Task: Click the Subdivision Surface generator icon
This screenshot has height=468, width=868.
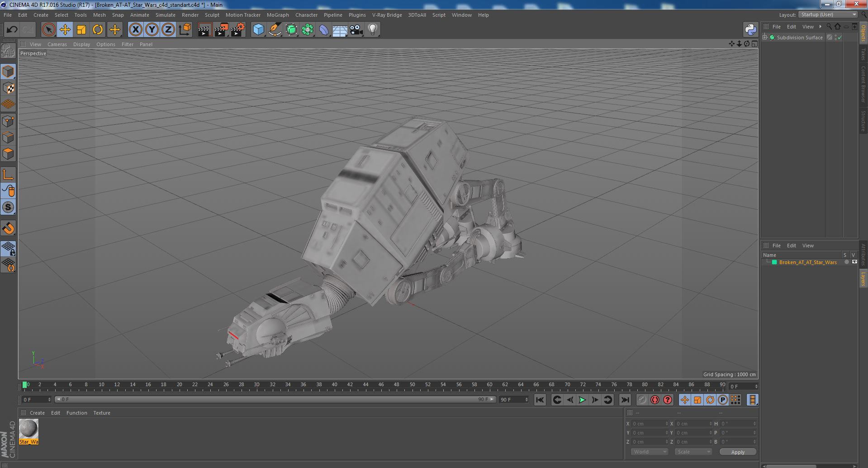Action: [291, 30]
